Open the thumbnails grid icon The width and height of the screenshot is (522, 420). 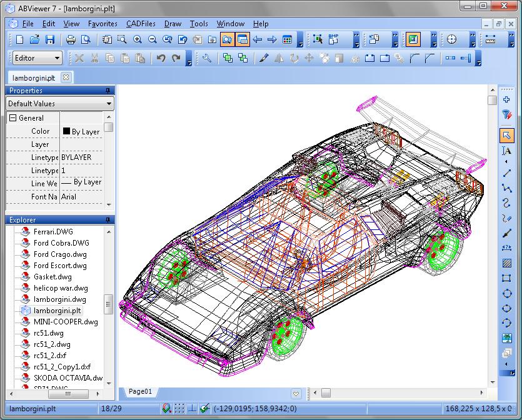[288, 39]
